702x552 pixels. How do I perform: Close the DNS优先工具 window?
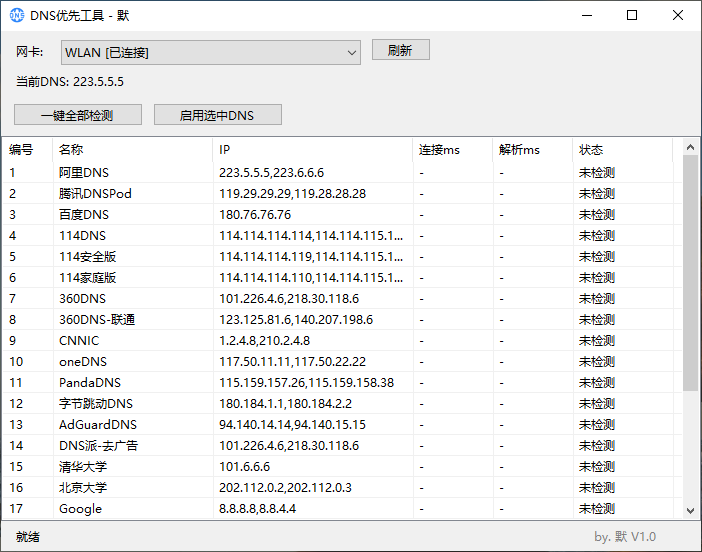tap(678, 15)
